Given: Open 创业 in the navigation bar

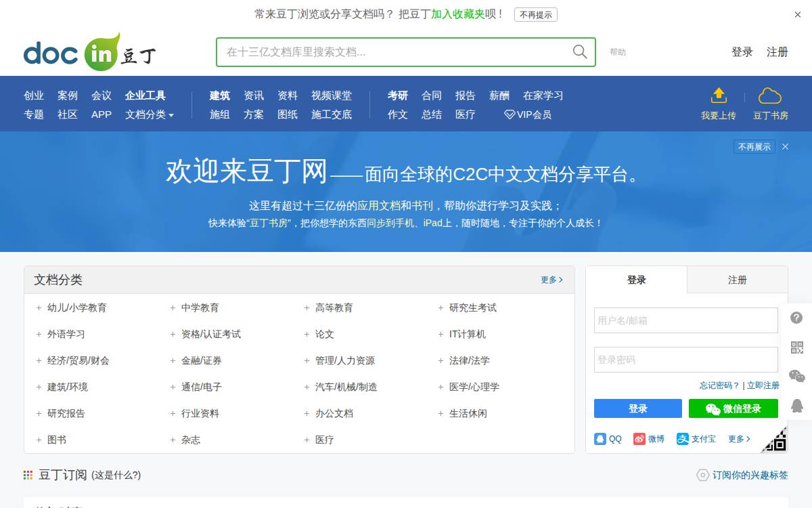Looking at the screenshot, I should (x=34, y=96).
